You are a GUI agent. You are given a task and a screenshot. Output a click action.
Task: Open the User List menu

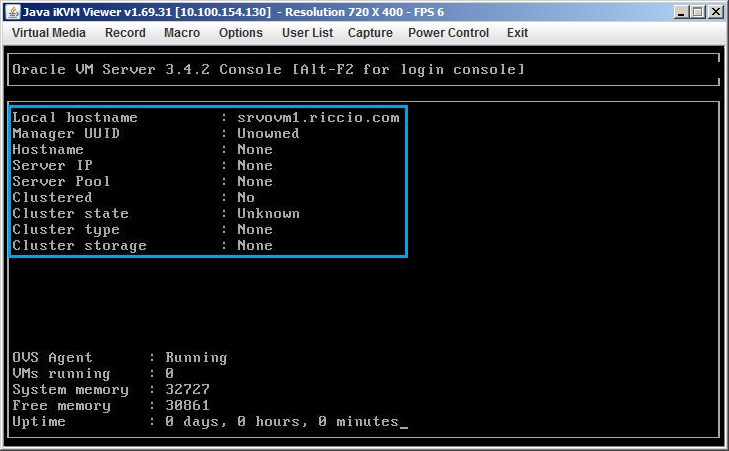[x=307, y=33]
